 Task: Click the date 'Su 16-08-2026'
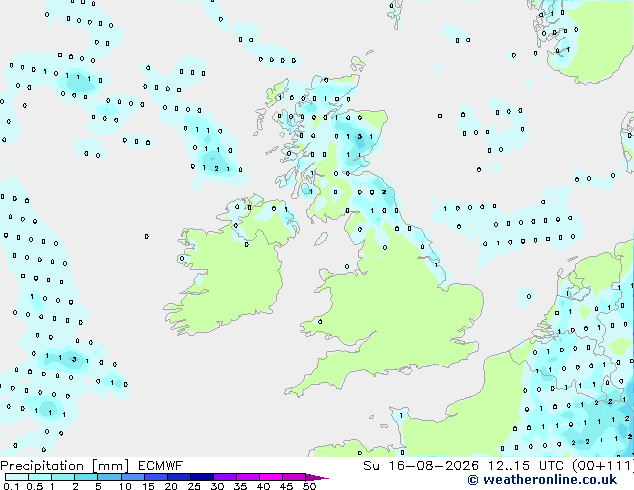pos(421,466)
